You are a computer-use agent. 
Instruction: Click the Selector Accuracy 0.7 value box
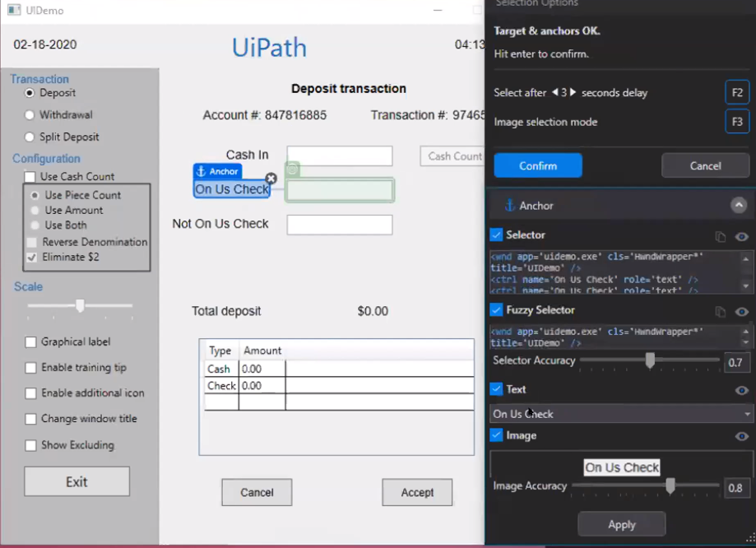735,362
